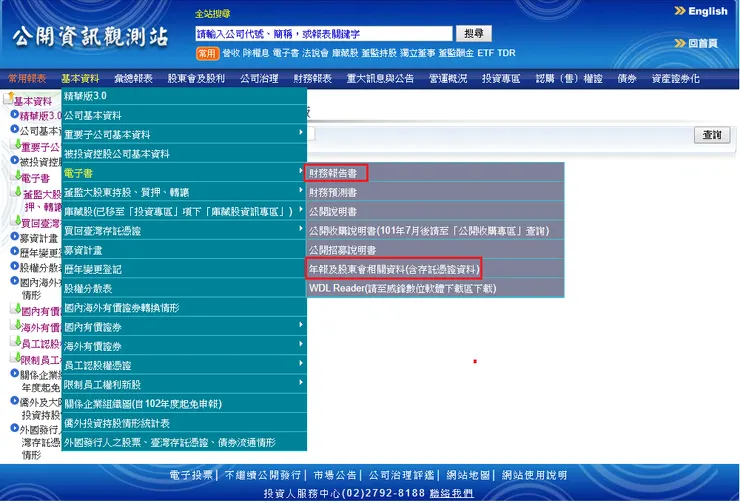Select 精華版3.0 in dropdown menu
Screen dimensions: 740x503
coord(184,96)
